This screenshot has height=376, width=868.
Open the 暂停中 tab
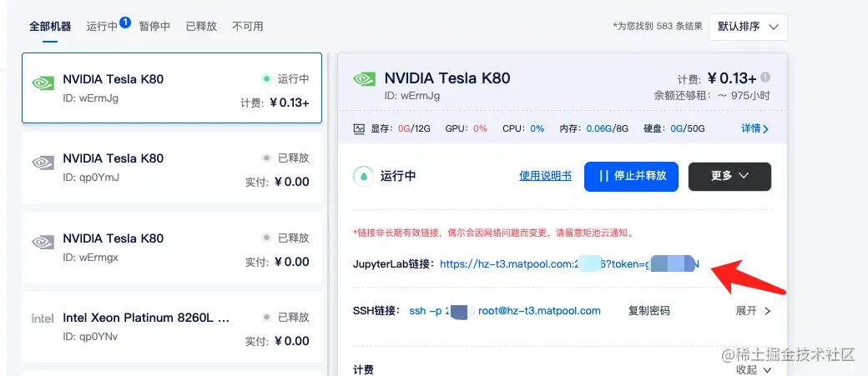click(x=154, y=26)
